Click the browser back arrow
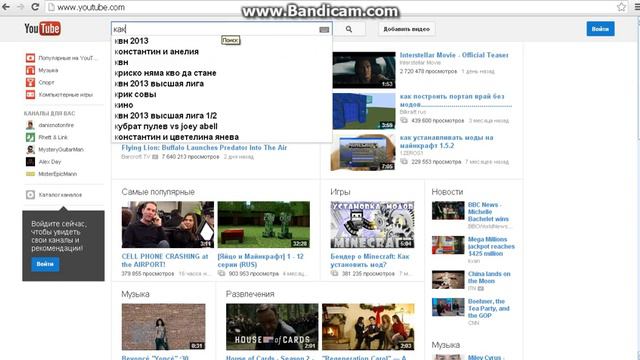Image resolution: width=640 pixels, height=360 pixels. point(6,7)
